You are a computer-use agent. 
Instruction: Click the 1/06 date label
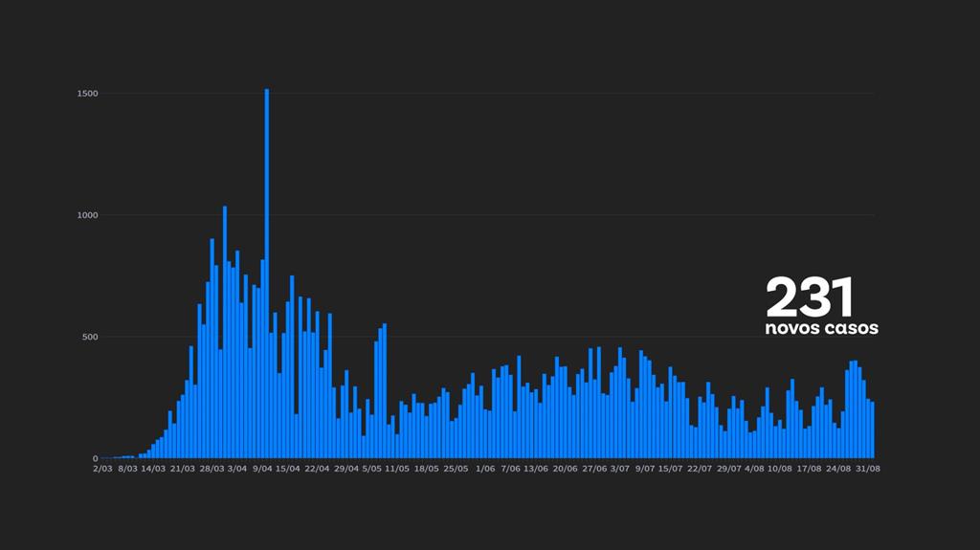(484, 470)
